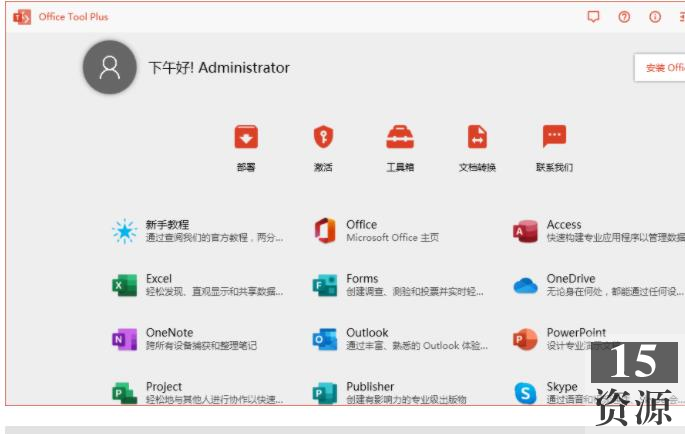Click the 工具箱 label text
Screen dimensions: 685x434
[400, 167]
